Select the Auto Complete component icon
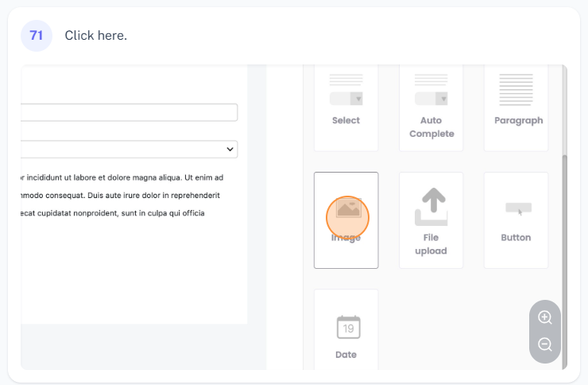Viewport: 588px width, 385px height. 431,89
